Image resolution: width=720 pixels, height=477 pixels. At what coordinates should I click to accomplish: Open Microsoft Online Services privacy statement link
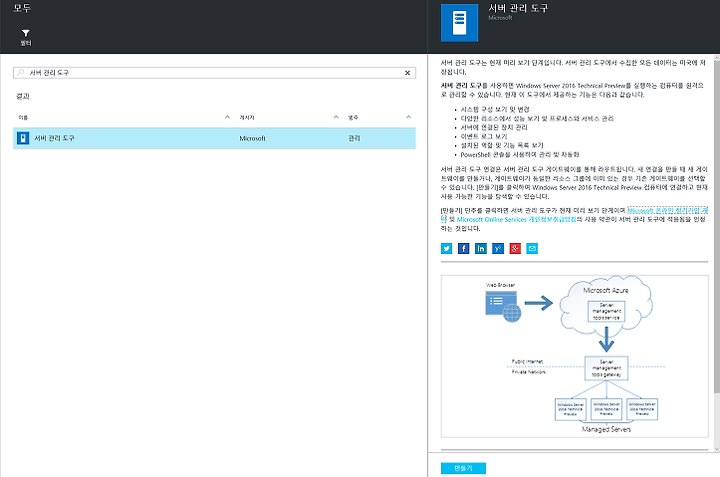coord(516,219)
